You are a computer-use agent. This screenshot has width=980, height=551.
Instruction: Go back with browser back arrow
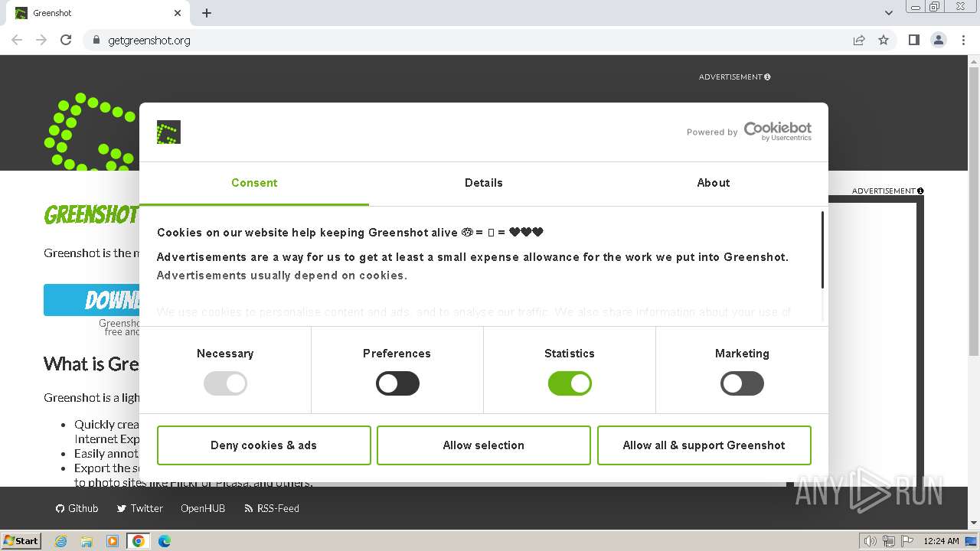[x=17, y=40]
